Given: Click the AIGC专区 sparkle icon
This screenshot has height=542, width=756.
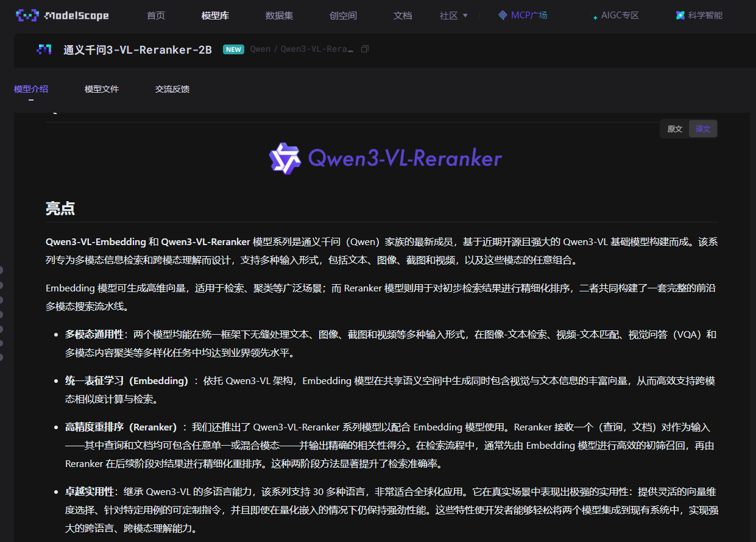Looking at the screenshot, I should coord(595,17).
